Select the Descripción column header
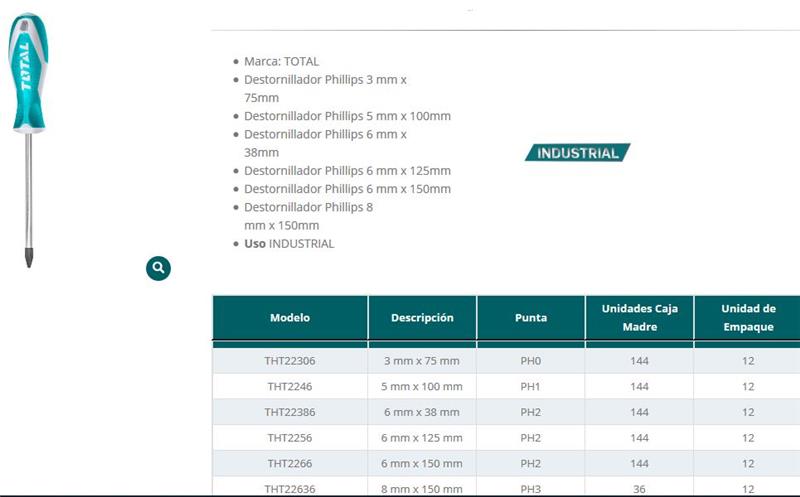Image resolution: width=800 pixels, height=497 pixels. click(x=422, y=317)
